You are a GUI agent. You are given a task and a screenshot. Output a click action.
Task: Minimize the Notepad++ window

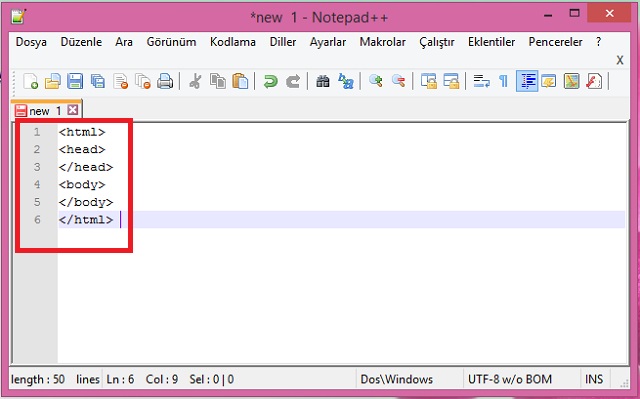[x=548, y=15]
